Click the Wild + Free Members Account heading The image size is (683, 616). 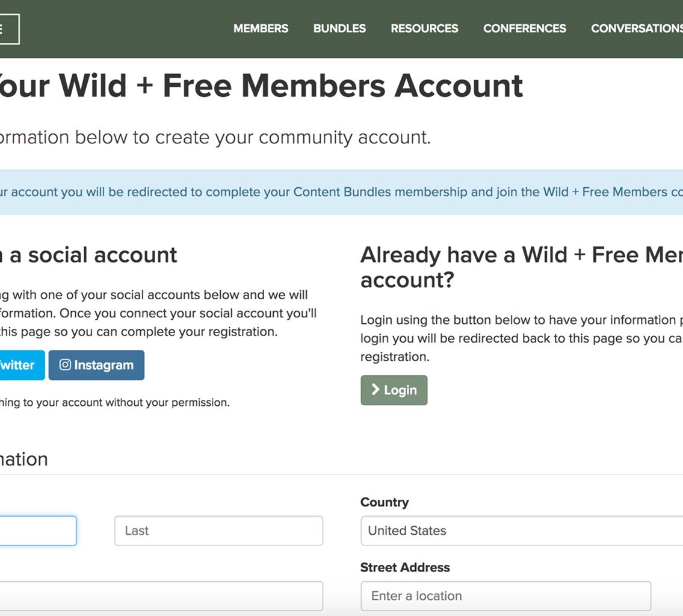[260, 86]
